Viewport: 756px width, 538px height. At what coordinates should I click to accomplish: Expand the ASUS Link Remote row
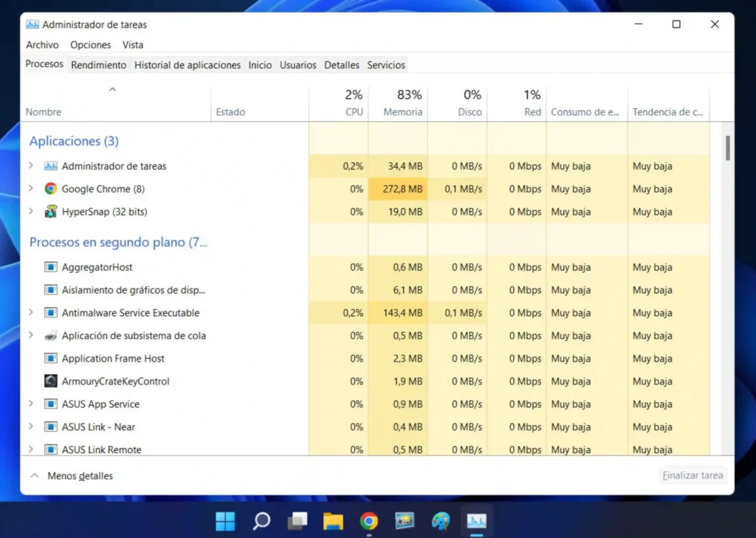[31, 449]
